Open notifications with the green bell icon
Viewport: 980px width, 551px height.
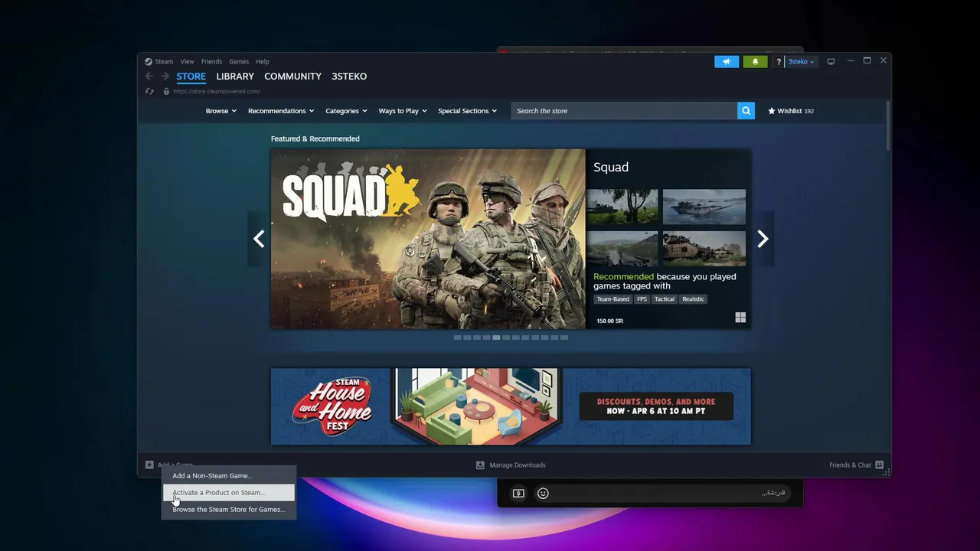point(755,61)
